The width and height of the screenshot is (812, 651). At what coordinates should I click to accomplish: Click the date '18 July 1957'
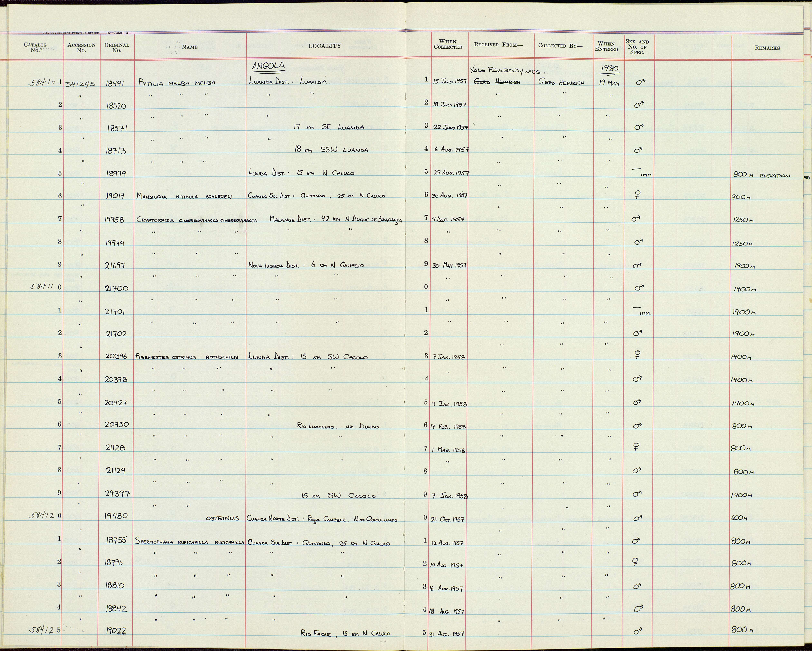450,104
